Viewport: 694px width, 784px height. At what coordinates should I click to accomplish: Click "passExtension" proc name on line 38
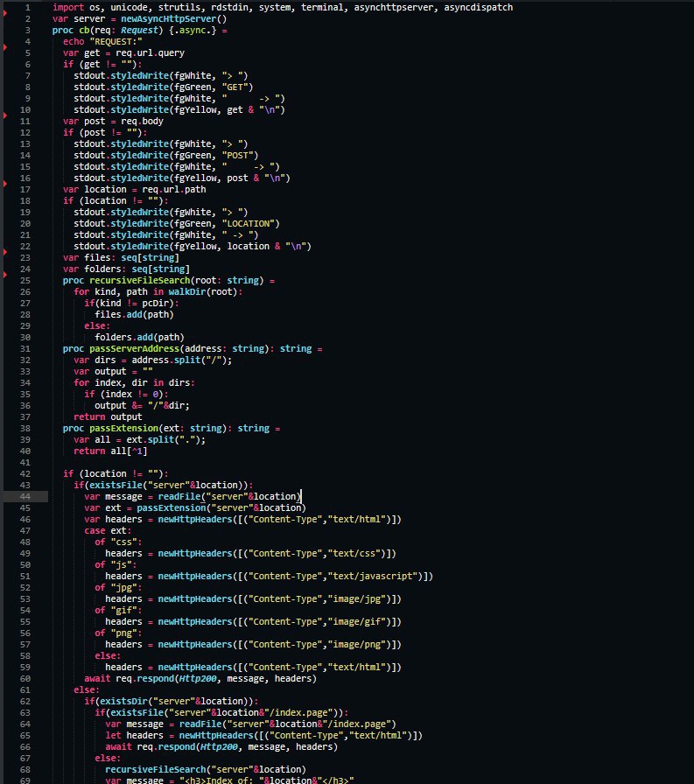click(123, 429)
